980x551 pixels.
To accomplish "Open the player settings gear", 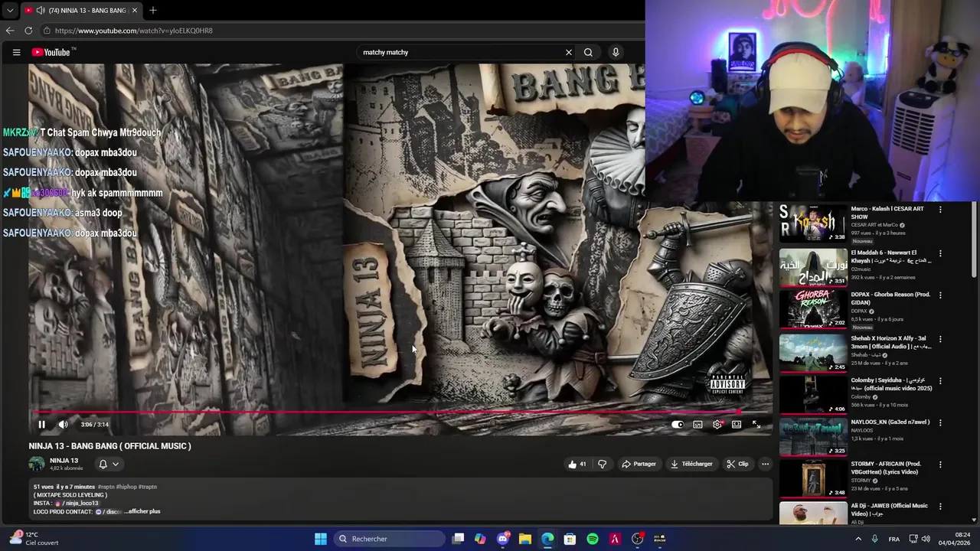I will [x=717, y=425].
